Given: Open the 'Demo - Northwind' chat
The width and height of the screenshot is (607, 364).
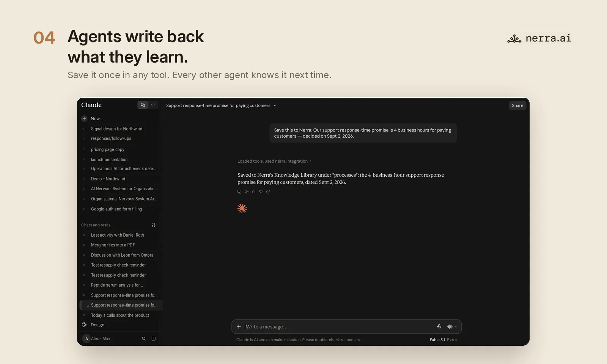Looking at the screenshot, I should (x=108, y=179).
